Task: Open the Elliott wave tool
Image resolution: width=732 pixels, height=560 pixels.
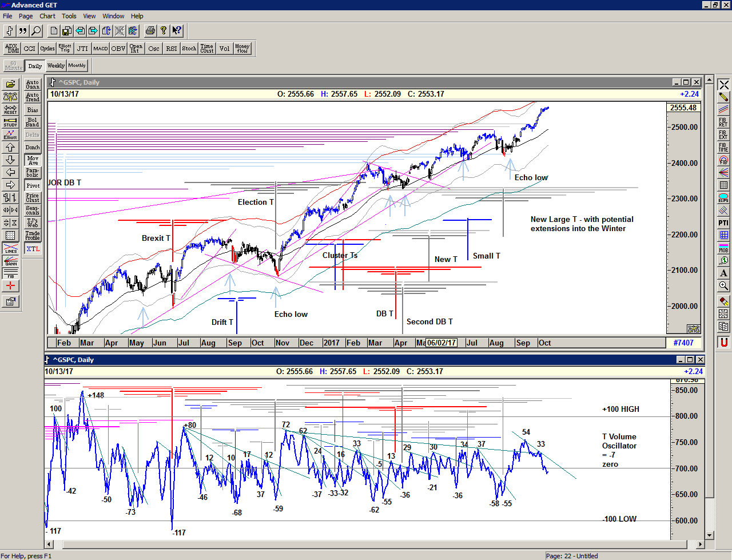Action: (x=10, y=134)
